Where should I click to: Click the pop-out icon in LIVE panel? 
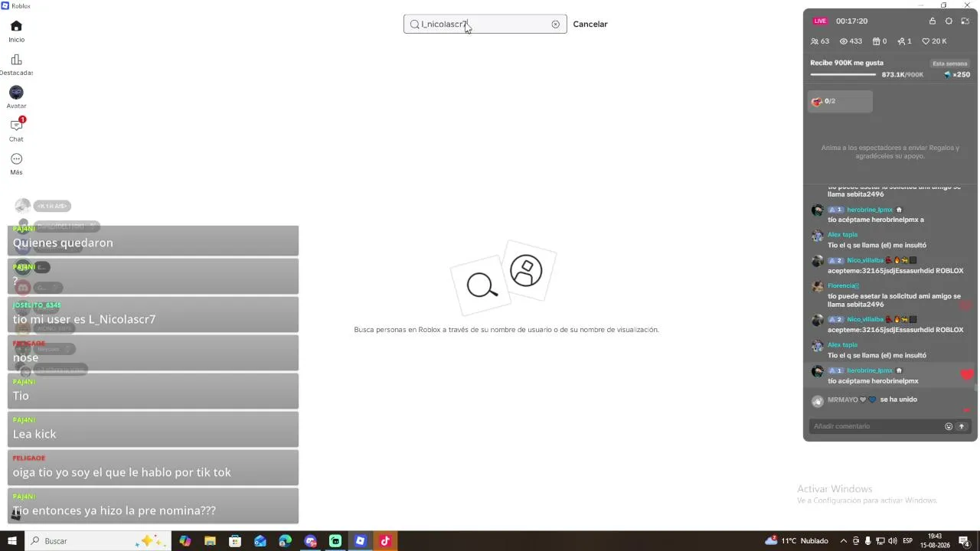click(965, 21)
